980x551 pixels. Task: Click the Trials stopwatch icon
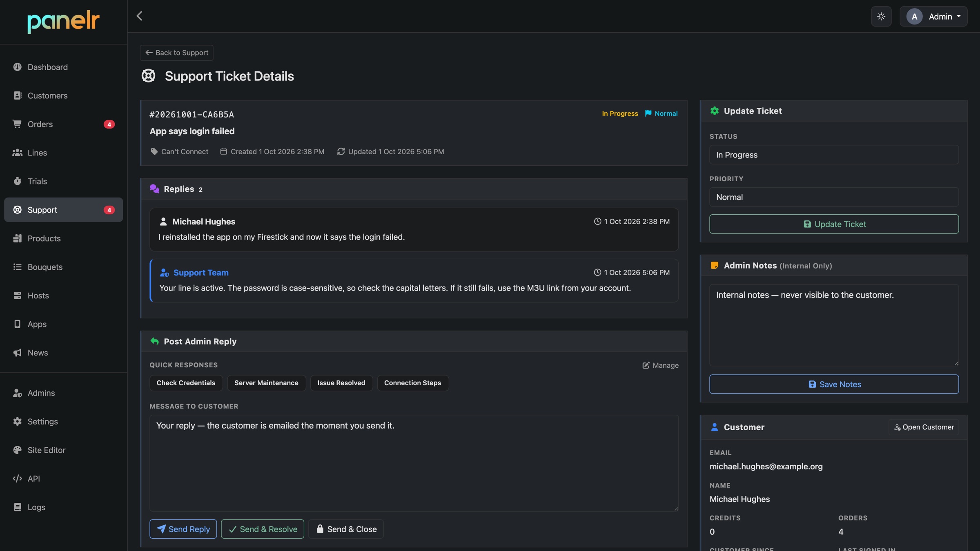point(17,181)
